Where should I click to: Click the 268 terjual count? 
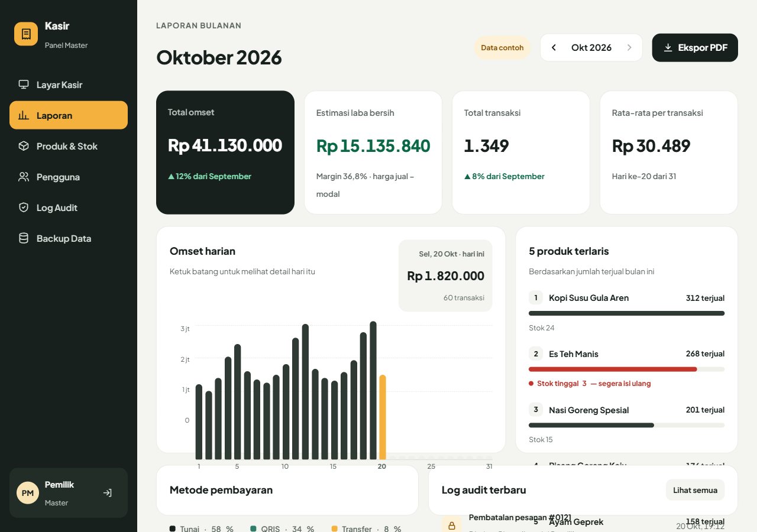[x=705, y=353]
